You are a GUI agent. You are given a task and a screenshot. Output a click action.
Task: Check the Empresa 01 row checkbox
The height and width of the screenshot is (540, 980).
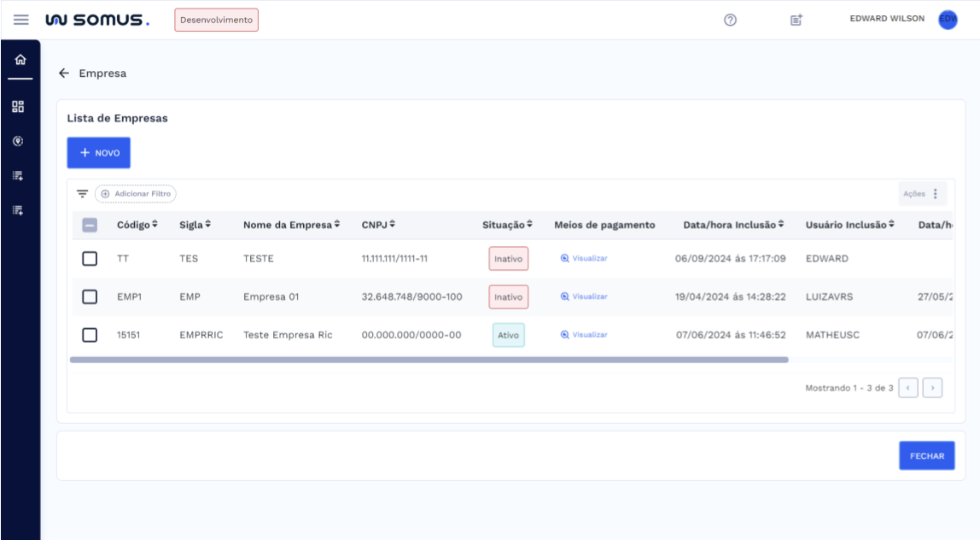tap(89, 296)
